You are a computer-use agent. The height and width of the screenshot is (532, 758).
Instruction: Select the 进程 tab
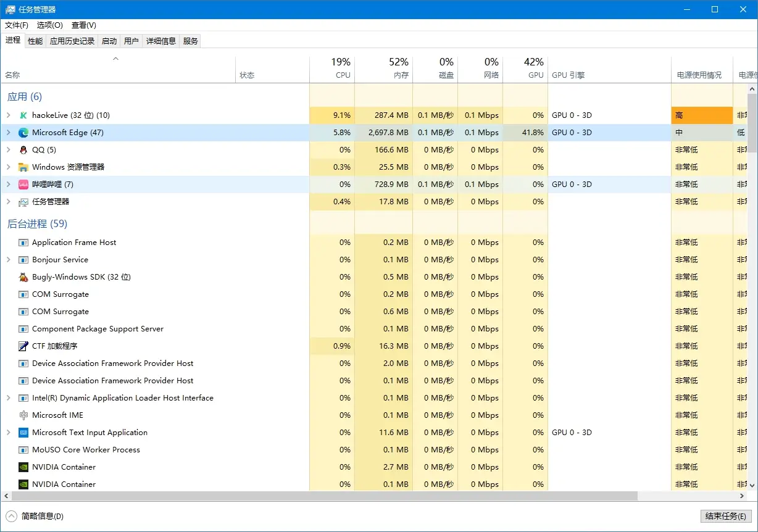pos(13,40)
